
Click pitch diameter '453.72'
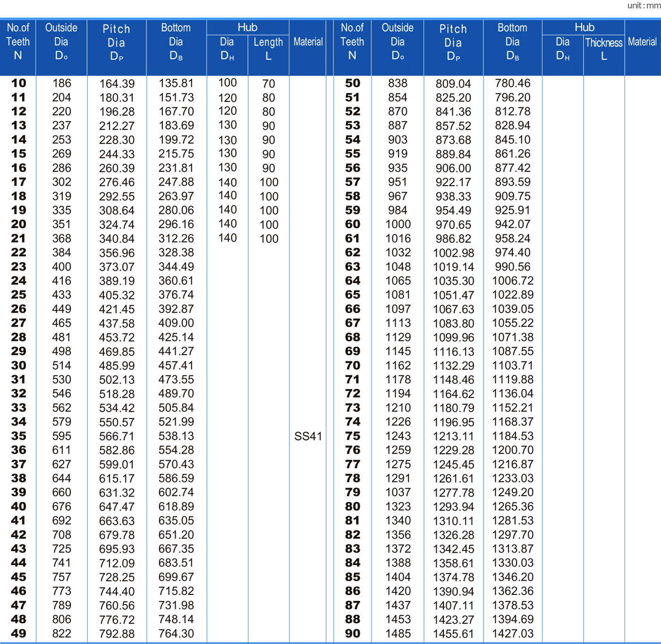pos(117,338)
